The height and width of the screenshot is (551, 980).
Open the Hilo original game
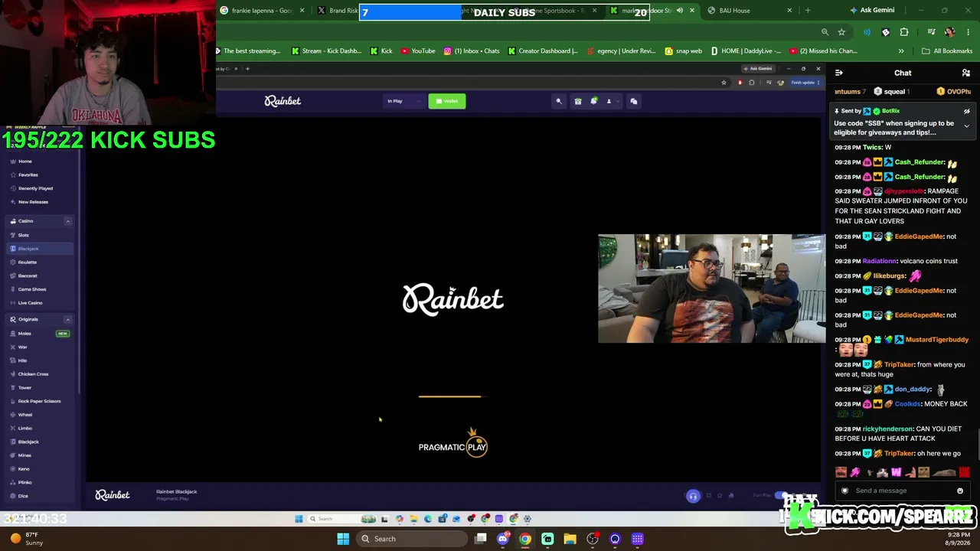(x=22, y=360)
